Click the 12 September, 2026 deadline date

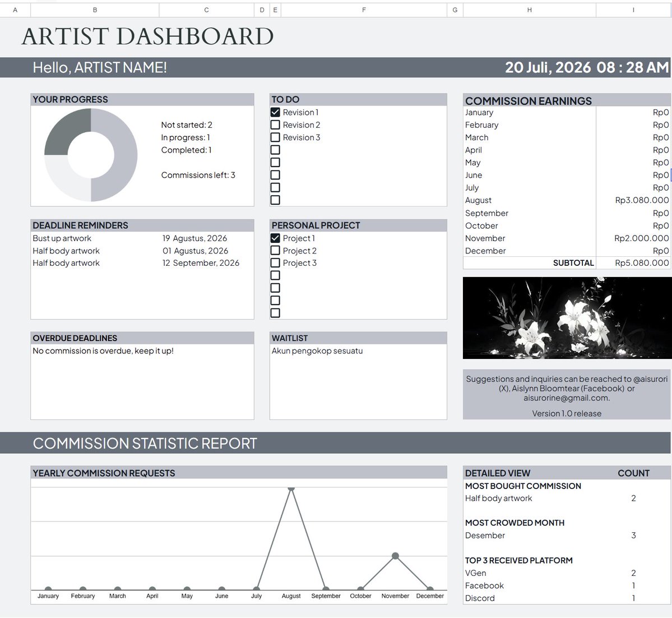point(201,263)
